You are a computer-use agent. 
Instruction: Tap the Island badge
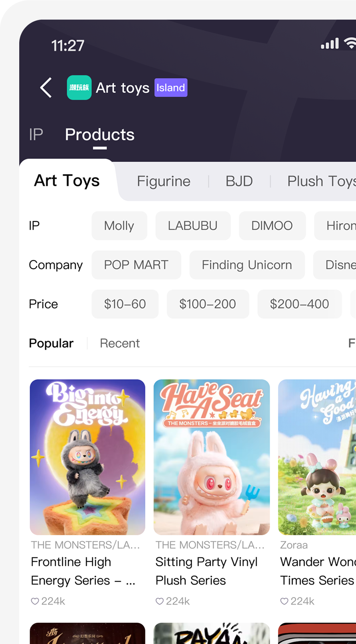[171, 87]
